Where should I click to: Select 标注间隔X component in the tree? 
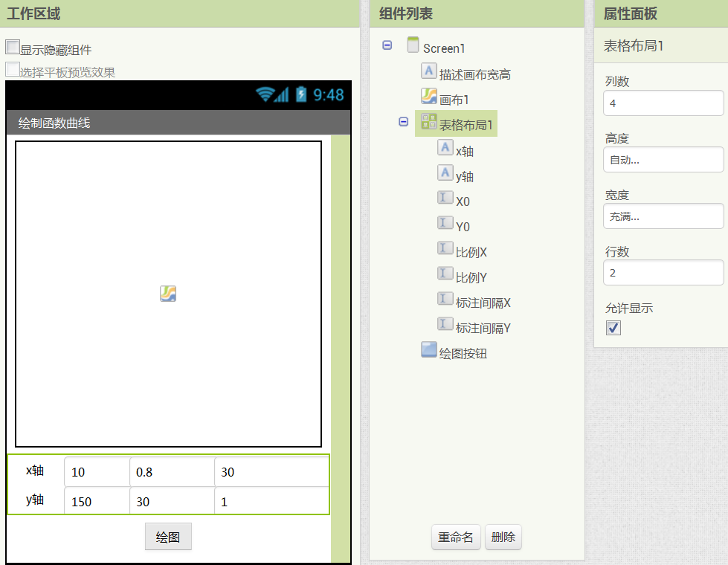483,303
